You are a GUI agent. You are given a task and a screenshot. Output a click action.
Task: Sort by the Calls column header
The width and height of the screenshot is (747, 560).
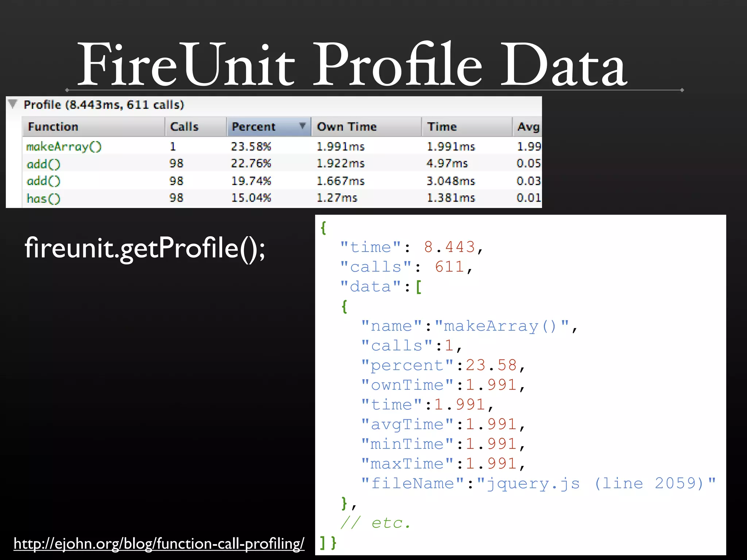tap(184, 127)
